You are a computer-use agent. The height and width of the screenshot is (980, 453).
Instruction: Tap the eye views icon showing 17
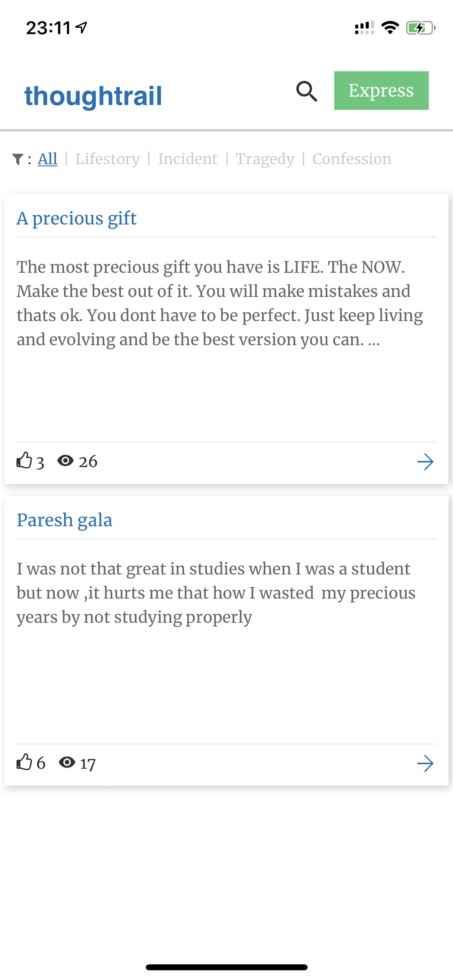(x=67, y=762)
